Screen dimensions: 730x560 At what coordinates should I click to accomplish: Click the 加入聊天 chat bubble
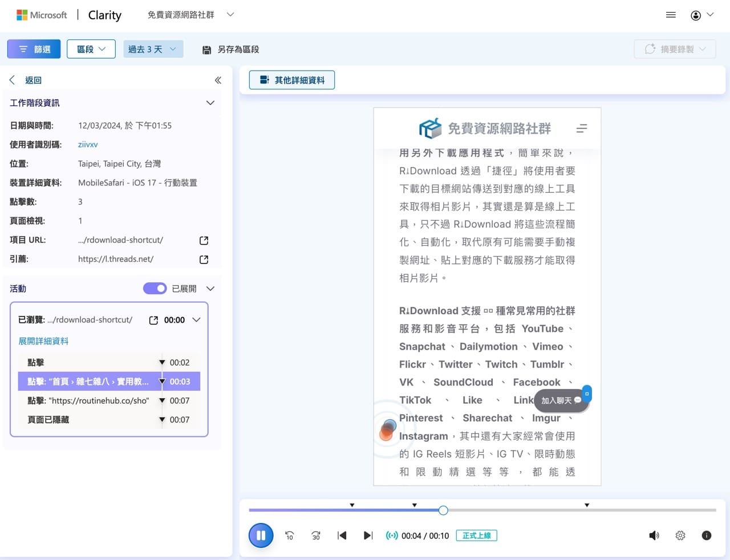coord(561,400)
